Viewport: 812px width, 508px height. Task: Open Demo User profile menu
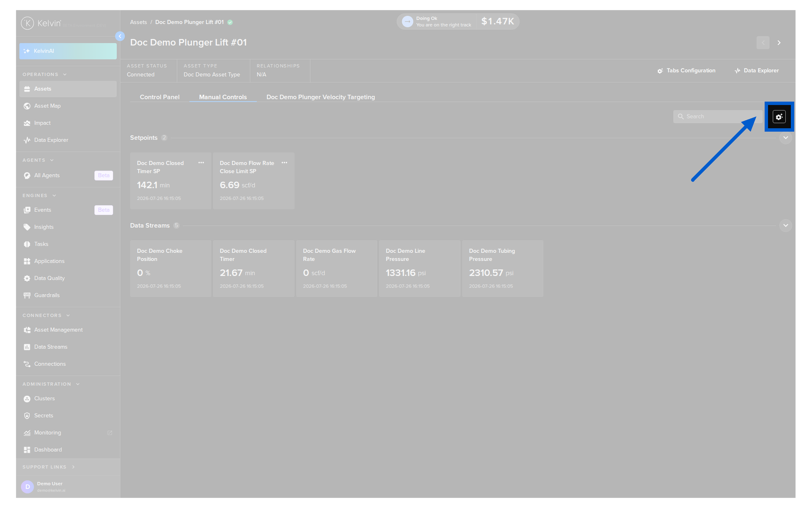click(68, 487)
